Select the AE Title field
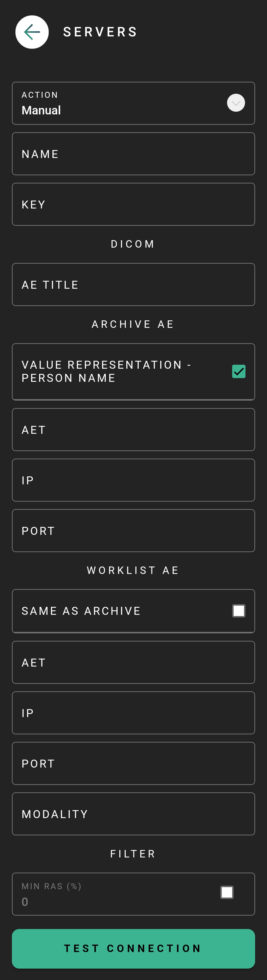 pos(133,284)
